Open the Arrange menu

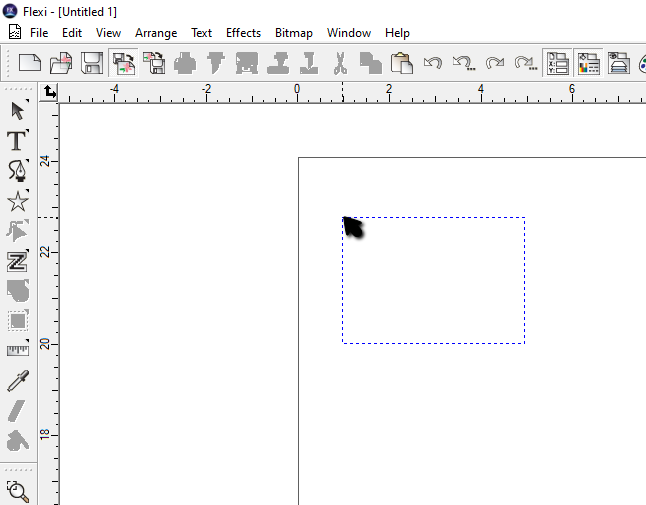(x=156, y=33)
